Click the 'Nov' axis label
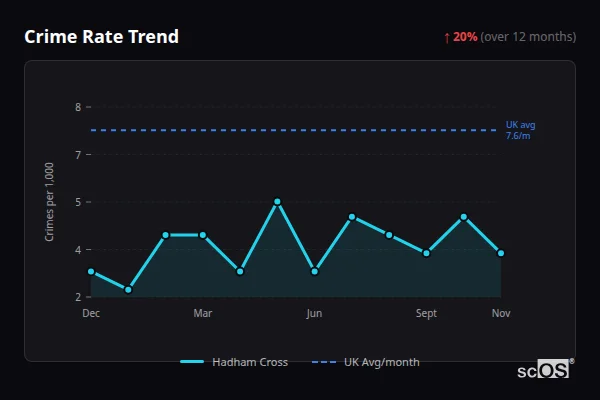This screenshot has width=600, height=400. pos(501,313)
